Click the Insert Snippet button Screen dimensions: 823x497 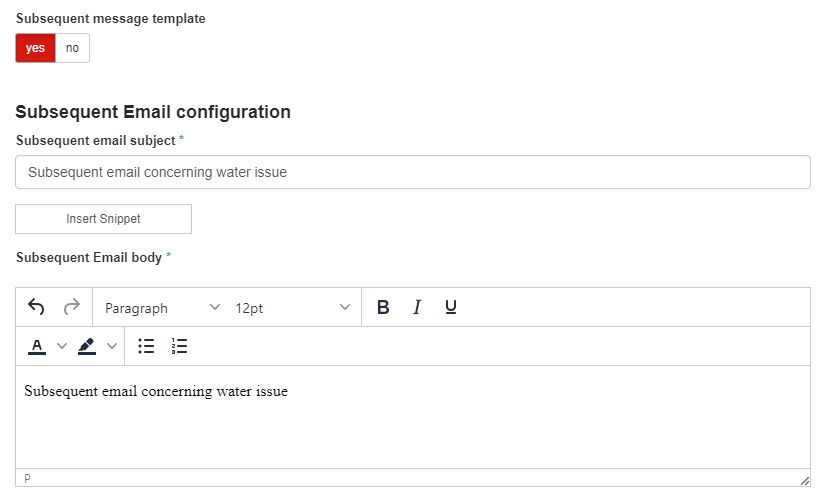pos(103,219)
